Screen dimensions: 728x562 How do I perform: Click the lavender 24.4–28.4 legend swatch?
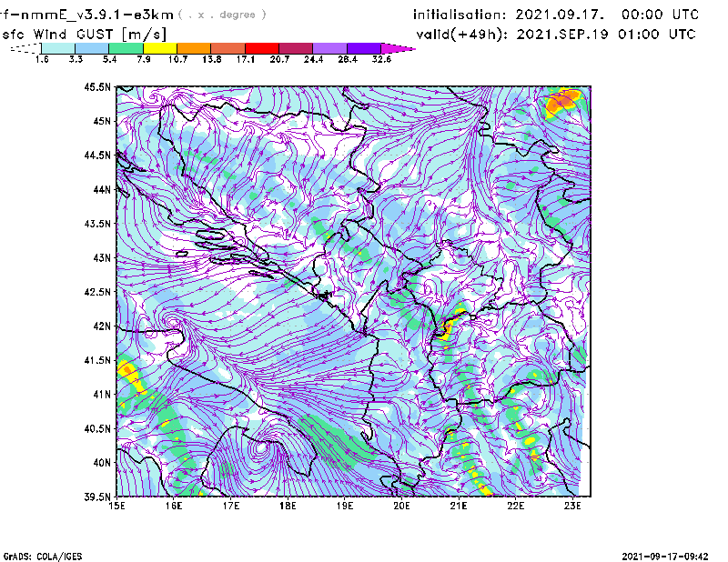[330, 48]
